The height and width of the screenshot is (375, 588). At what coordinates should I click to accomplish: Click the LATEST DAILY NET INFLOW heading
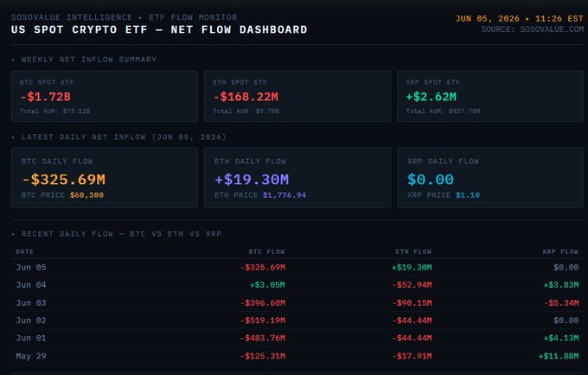click(x=124, y=137)
